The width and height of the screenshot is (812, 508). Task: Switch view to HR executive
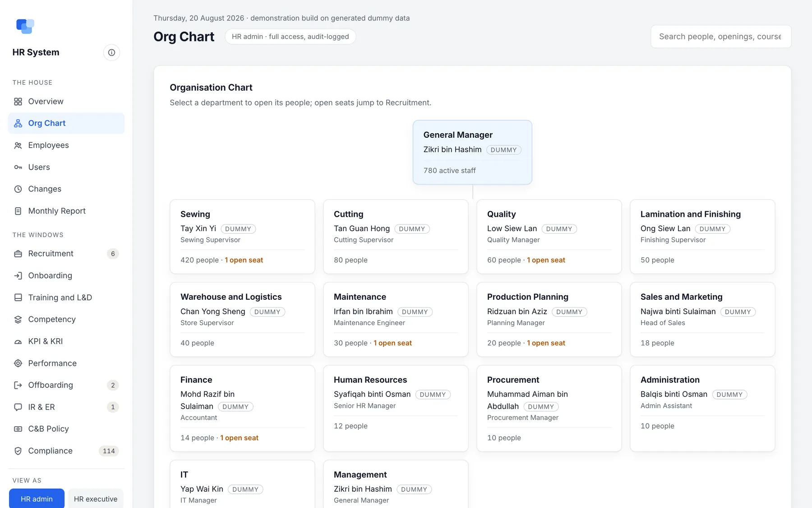click(x=96, y=499)
